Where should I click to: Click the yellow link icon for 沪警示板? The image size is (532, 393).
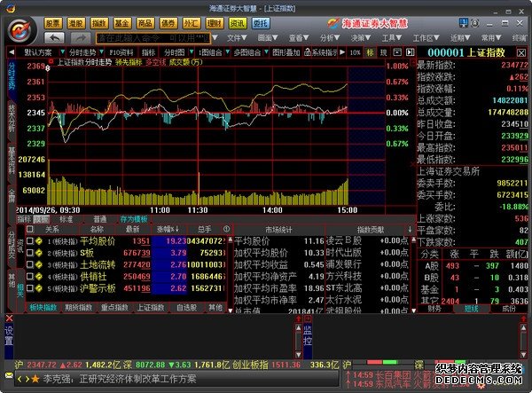[x=39, y=288]
